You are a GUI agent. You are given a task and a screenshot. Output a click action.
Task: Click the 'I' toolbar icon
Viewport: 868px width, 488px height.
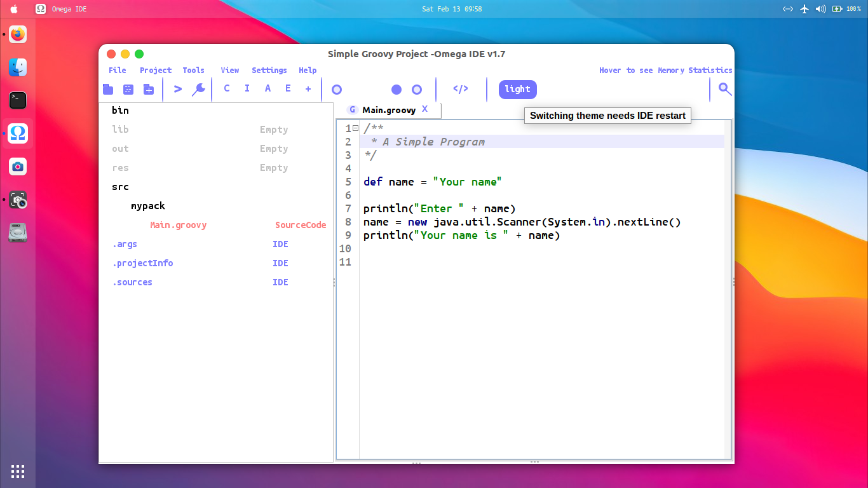tap(247, 89)
